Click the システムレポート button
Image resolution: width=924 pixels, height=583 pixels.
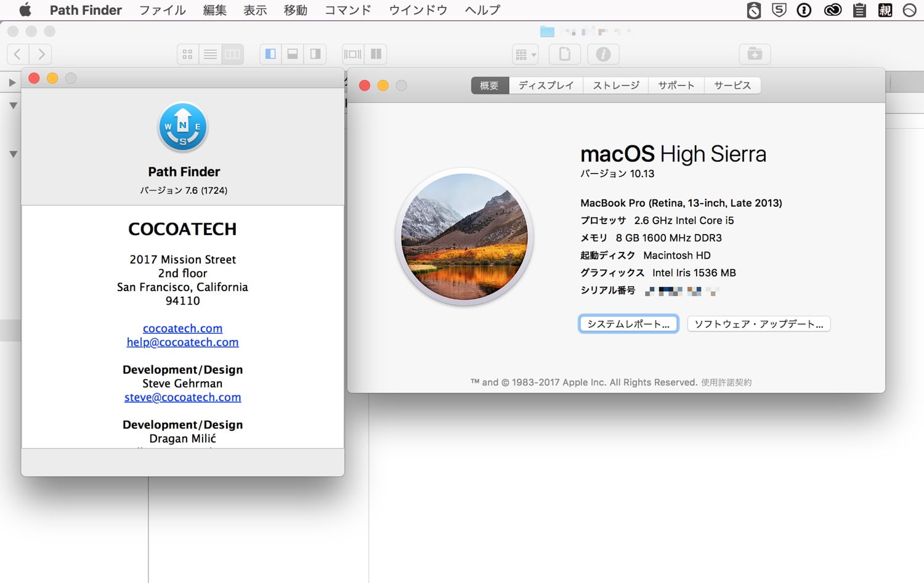pyautogui.click(x=628, y=324)
